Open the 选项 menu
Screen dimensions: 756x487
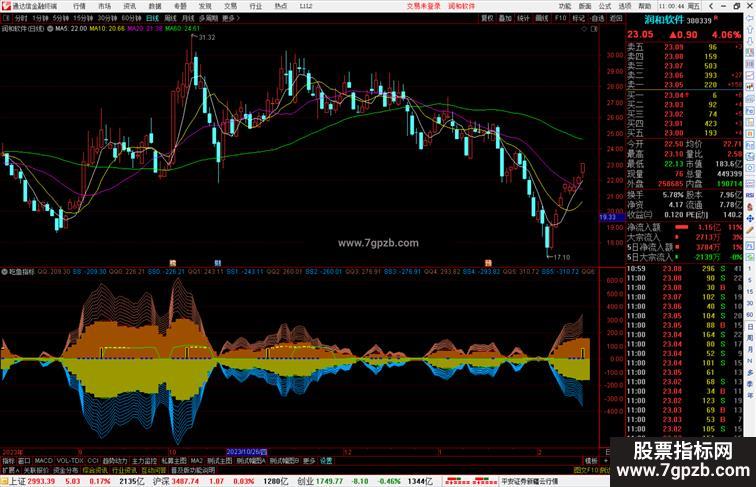[x=625, y=6]
